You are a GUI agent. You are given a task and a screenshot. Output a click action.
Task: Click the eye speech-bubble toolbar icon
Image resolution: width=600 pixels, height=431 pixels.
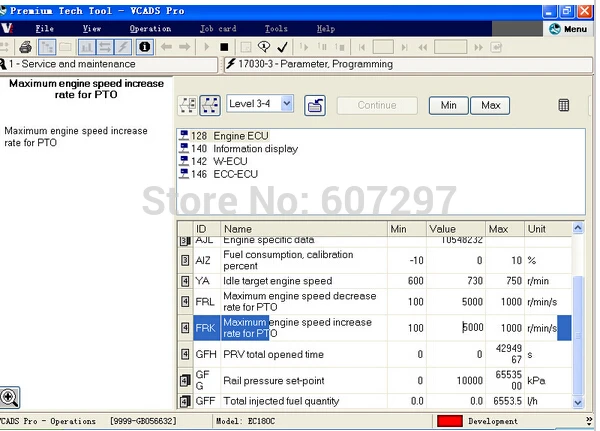click(x=264, y=46)
